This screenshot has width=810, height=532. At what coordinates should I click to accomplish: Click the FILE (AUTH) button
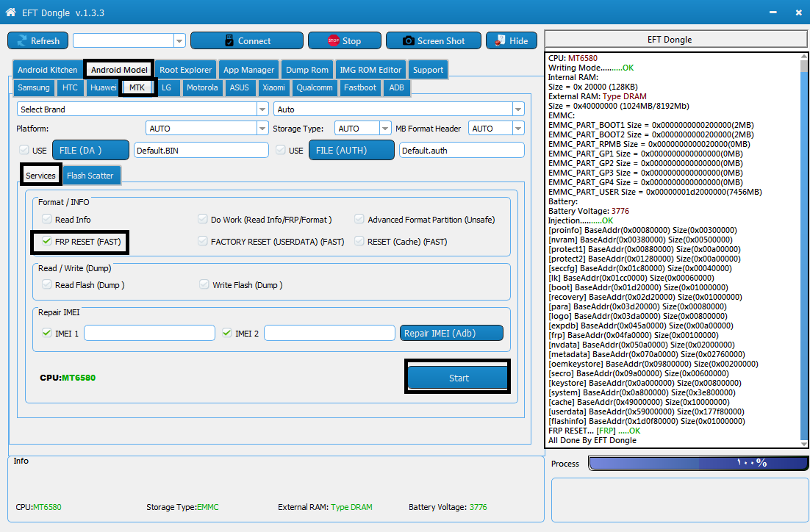coord(351,150)
